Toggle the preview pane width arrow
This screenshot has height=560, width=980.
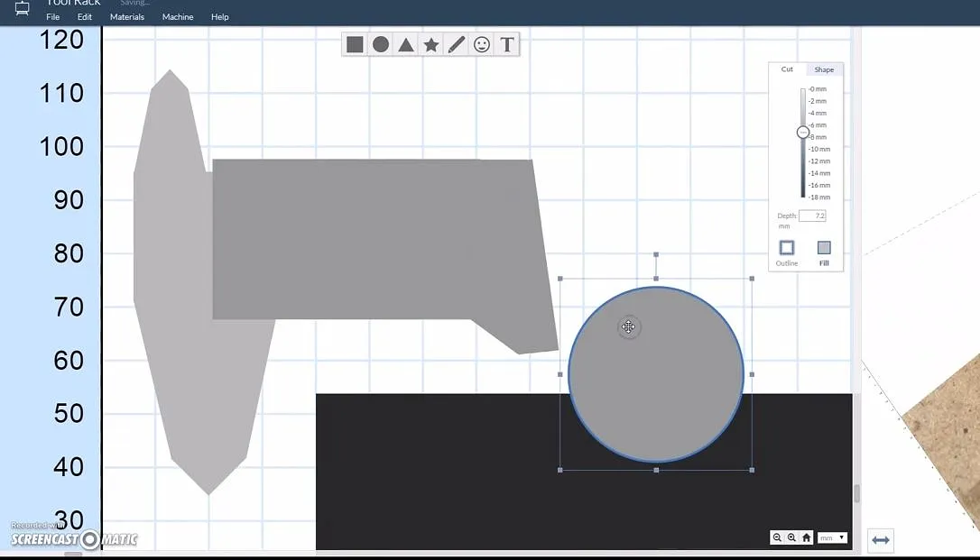[x=881, y=540]
